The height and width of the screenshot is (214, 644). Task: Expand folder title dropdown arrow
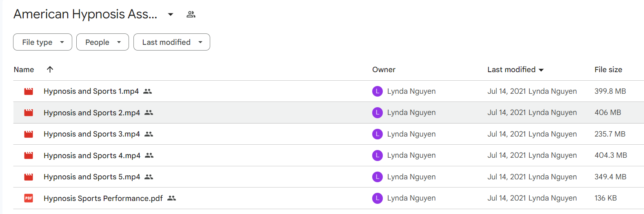point(171,15)
